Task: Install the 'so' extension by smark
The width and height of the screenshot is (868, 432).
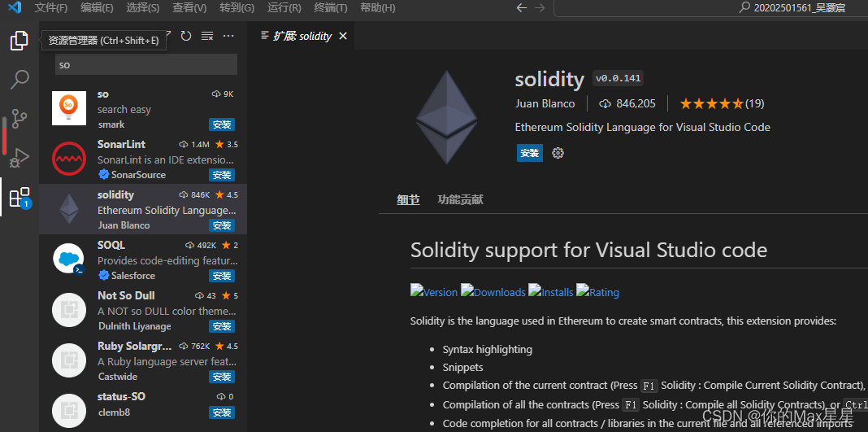Action: click(222, 124)
